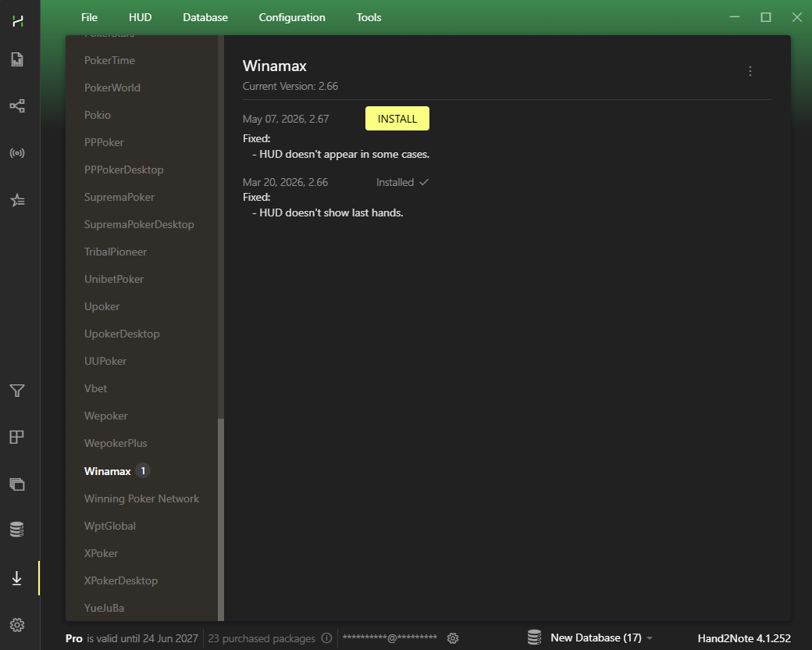Image resolution: width=812 pixels, height=650 pixels.
Task: Click the account gear icon in status bar
Action: pos(453,638)
